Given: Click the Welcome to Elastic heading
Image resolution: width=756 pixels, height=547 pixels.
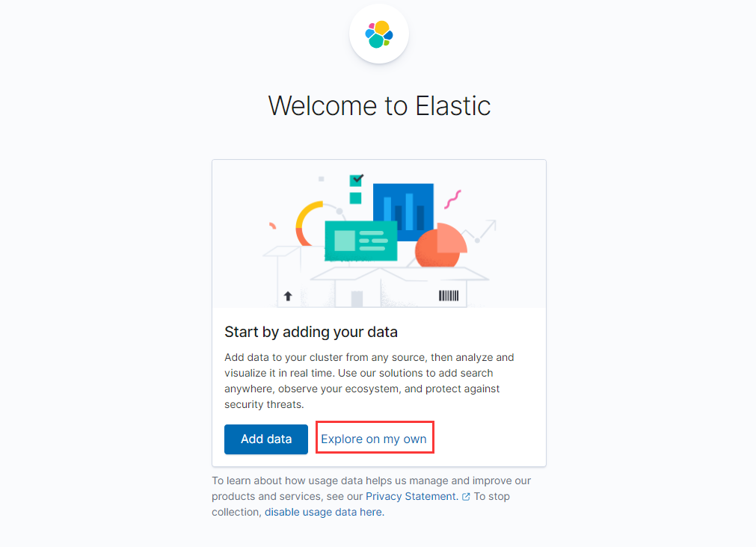Looking at the screenshot, I should pyautogui.click(x=379, y=105).
